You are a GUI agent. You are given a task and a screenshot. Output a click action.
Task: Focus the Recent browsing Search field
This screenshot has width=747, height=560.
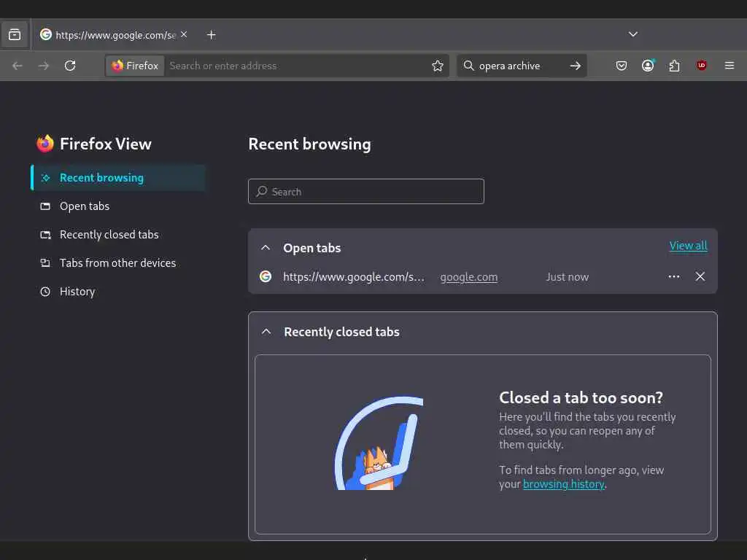click(366, 192)
